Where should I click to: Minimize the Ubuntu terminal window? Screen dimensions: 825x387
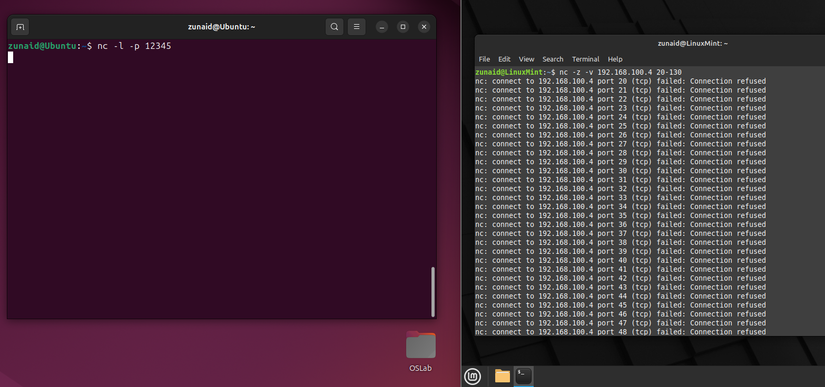[383, 27]
